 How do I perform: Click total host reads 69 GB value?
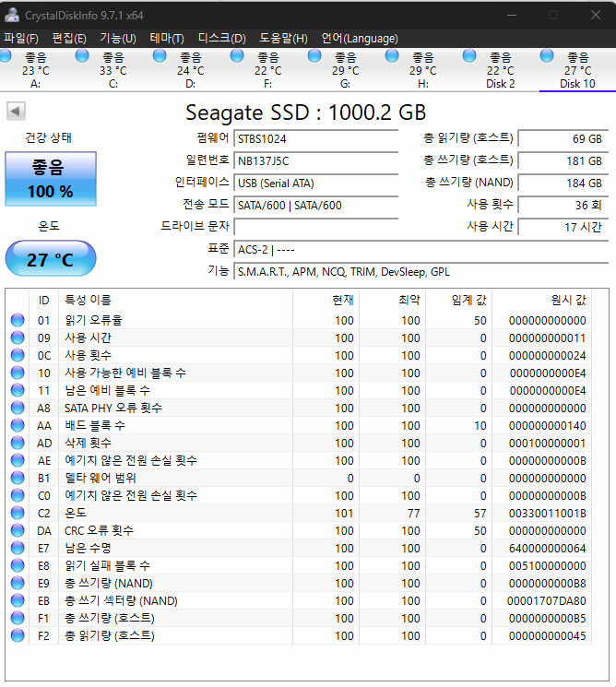pyautogui.click(x=563, y=139)
